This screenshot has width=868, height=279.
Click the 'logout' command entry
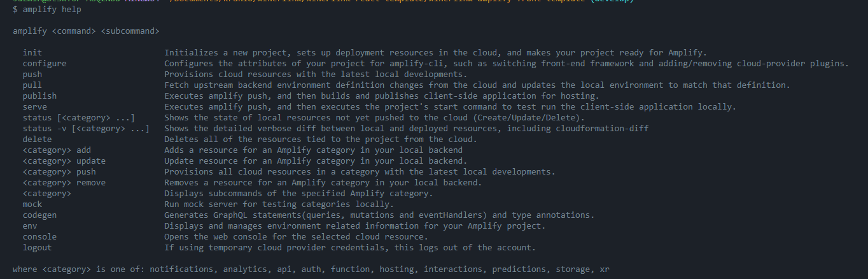(x=37, y=248)
